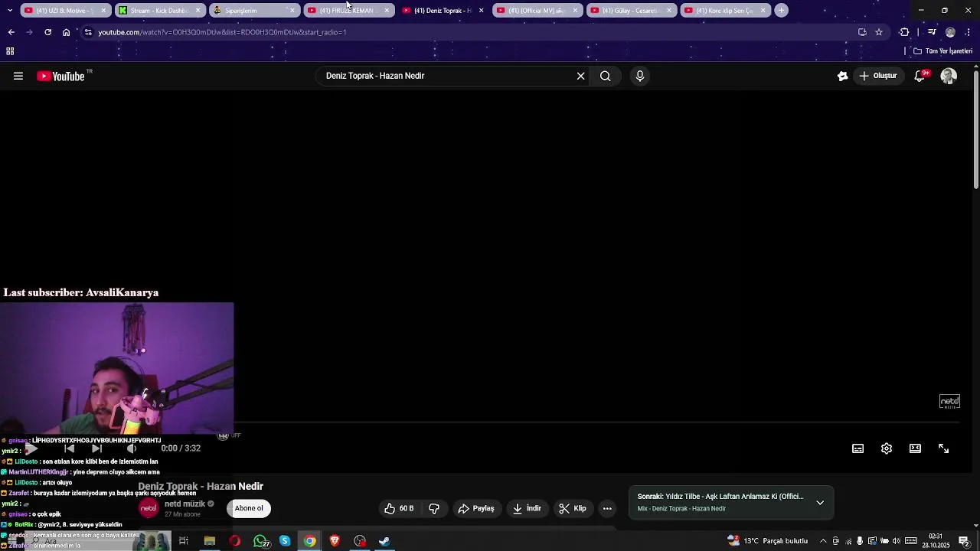Screen dimensions: 980x551
Task: Like the video showing 60 B
Action: 399,508
